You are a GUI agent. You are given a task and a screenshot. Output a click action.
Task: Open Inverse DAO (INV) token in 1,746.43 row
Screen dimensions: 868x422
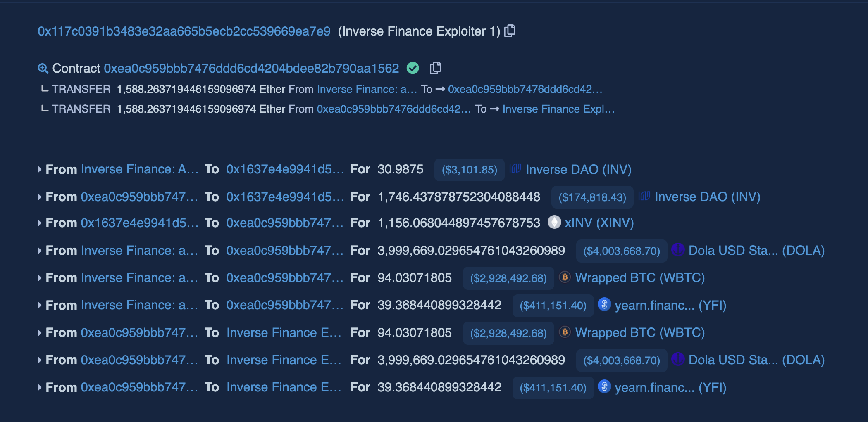coord(708,197)
